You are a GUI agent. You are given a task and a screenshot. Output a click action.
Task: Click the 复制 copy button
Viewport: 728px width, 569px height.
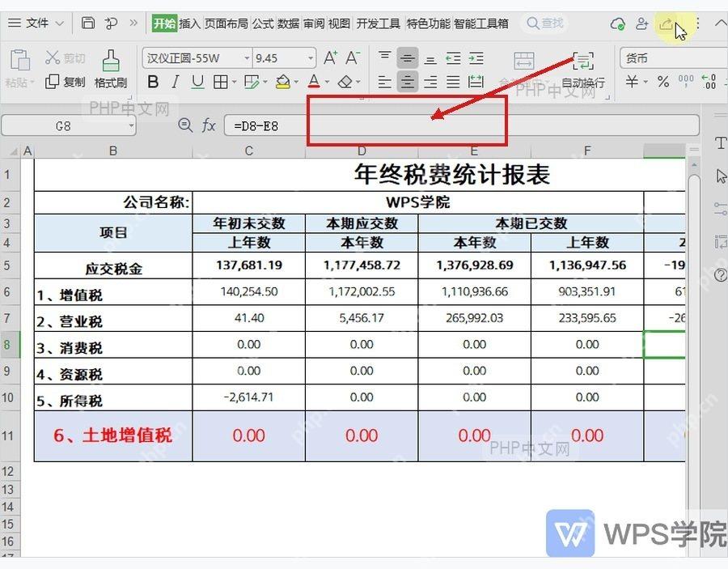(x=65, y=82)
